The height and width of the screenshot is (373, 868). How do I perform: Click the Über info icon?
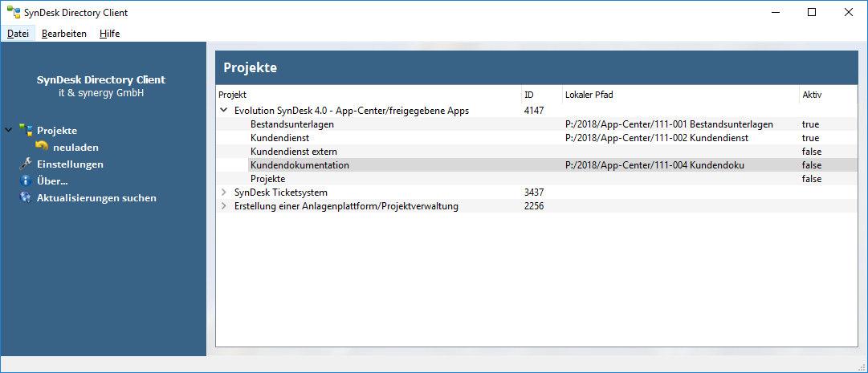point(26,180)
